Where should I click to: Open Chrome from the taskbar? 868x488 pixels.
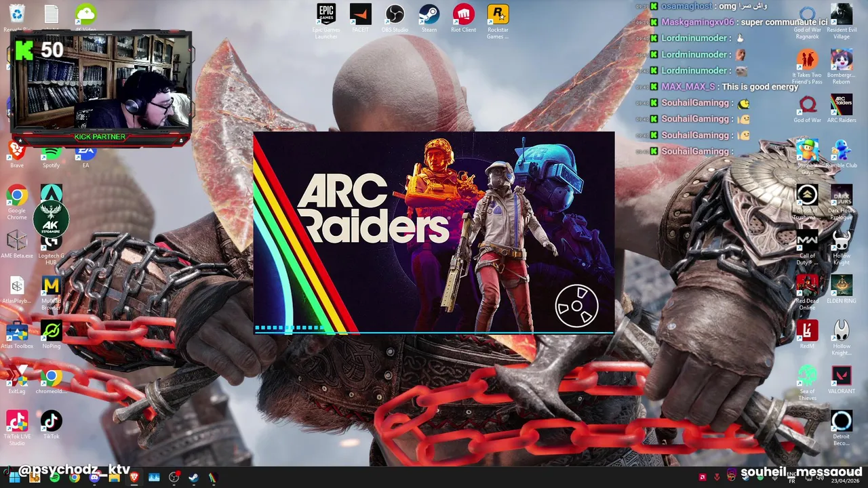coord(74,477)
